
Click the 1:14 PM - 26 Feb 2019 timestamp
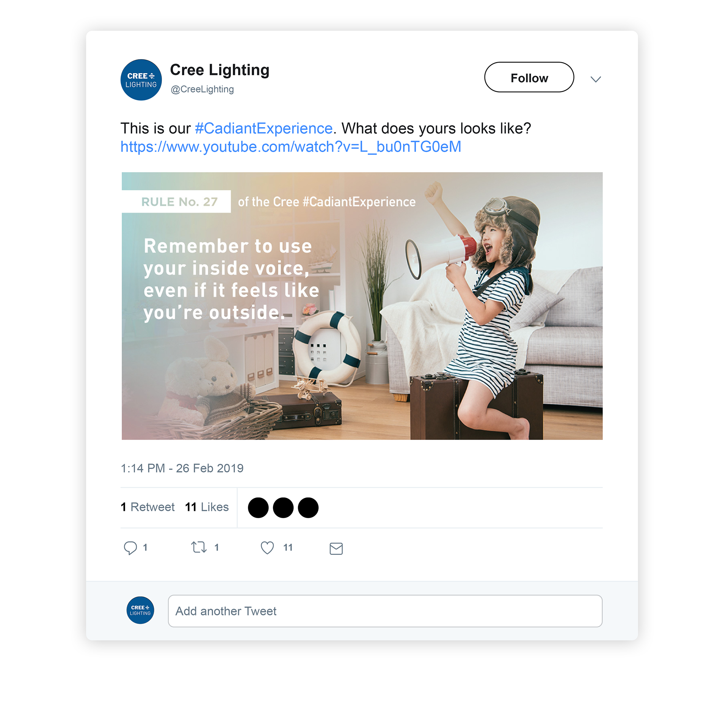pos(182,468)
